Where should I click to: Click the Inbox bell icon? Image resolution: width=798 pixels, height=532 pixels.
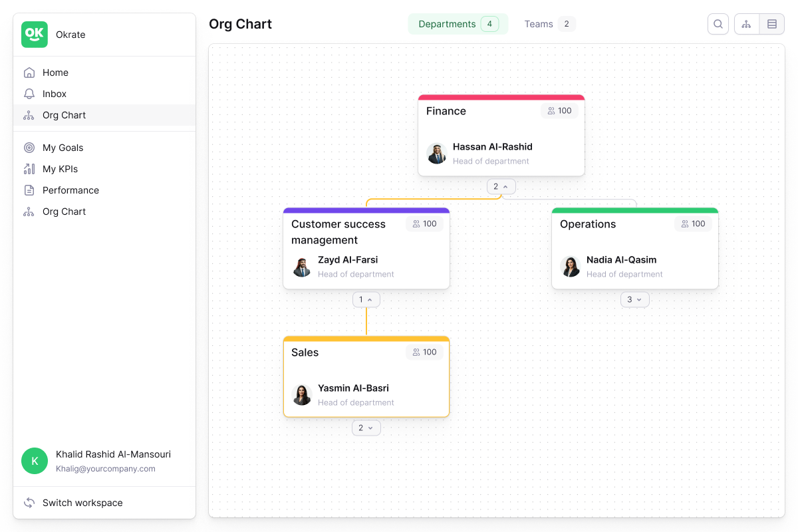pos(29,94)
